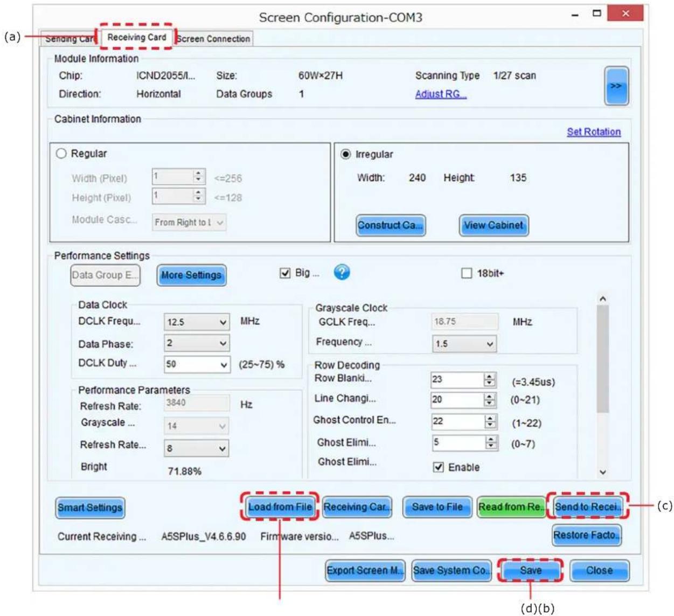Switch to the Sending Card tab

point(69,39)
